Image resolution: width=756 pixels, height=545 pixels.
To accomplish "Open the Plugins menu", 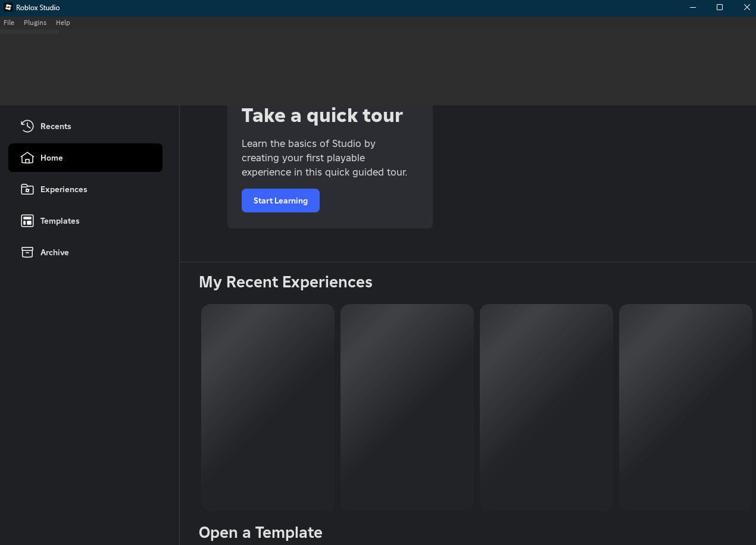I will pyautogui.click(x=35, y=23).
